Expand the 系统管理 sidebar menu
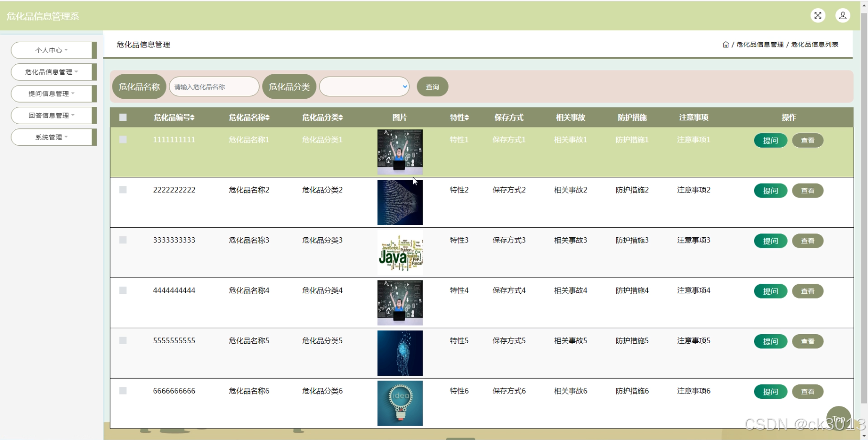 click(53, 137)
